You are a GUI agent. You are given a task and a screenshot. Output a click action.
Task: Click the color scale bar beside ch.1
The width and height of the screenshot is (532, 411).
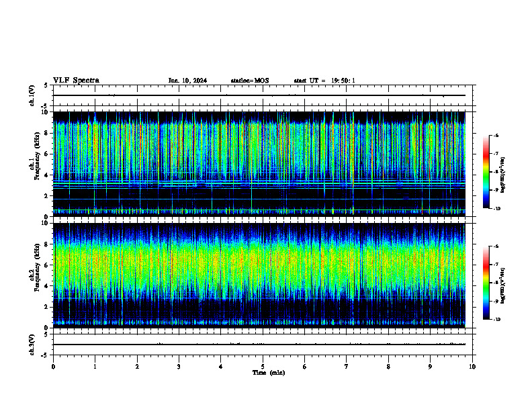486,172
